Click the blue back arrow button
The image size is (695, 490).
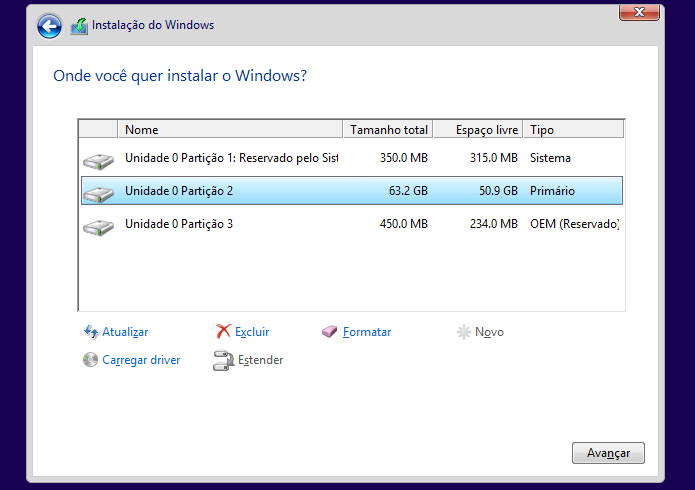coord(49,26)
